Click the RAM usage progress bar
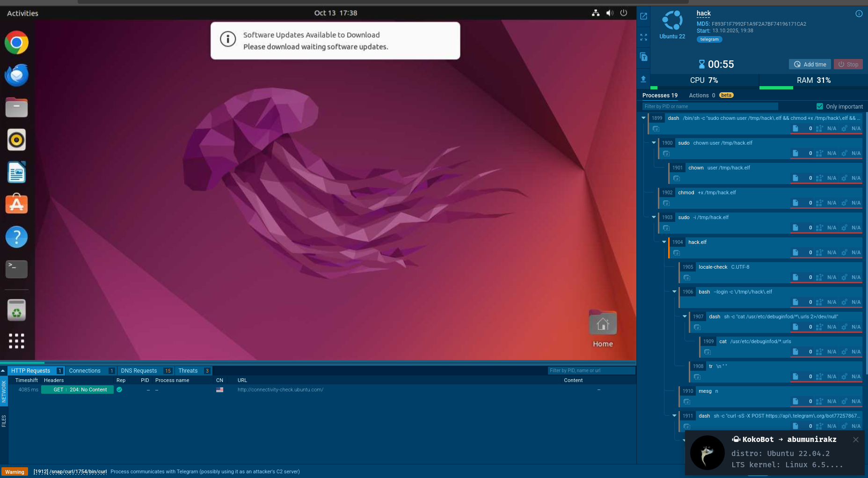The height and width of the screenshot is (478, 868). coord(777,88)
